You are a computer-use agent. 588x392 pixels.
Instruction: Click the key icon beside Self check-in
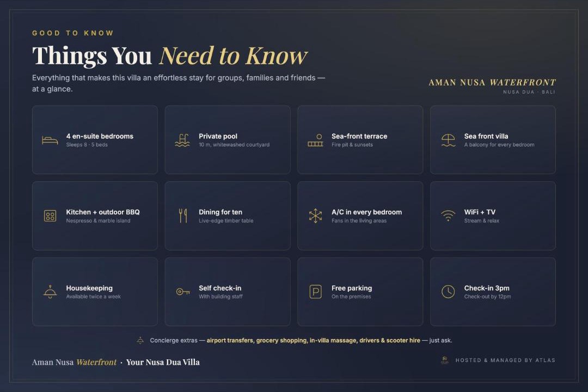(182, 292)
